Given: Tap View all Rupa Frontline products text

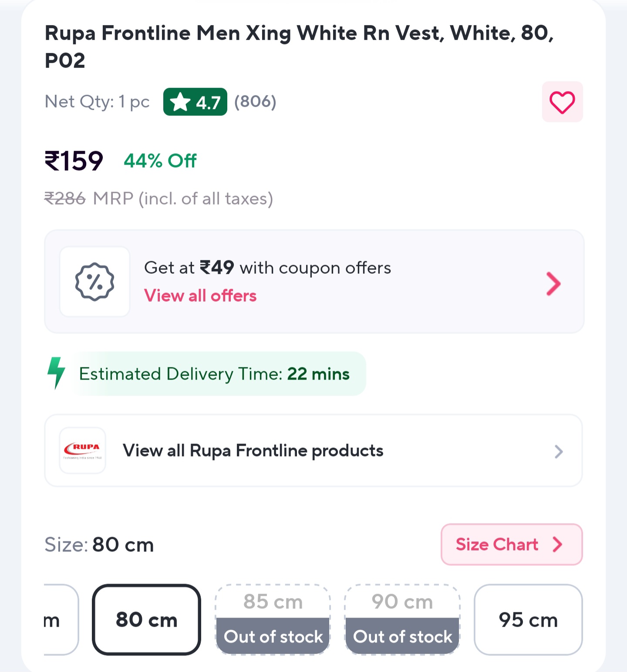Looking at the screenshot, I should click(253, 451).
